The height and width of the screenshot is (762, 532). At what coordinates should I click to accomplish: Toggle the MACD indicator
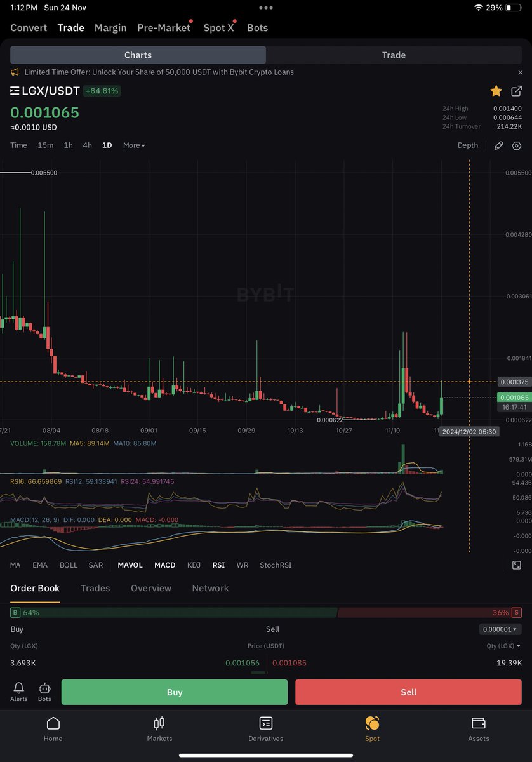click(165, 565)
